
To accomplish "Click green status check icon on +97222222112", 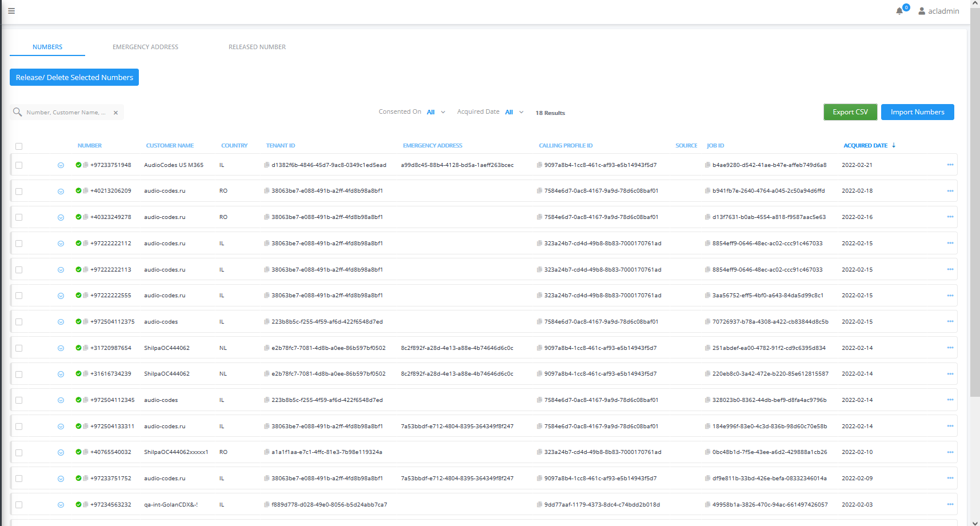I will [78, 243].
